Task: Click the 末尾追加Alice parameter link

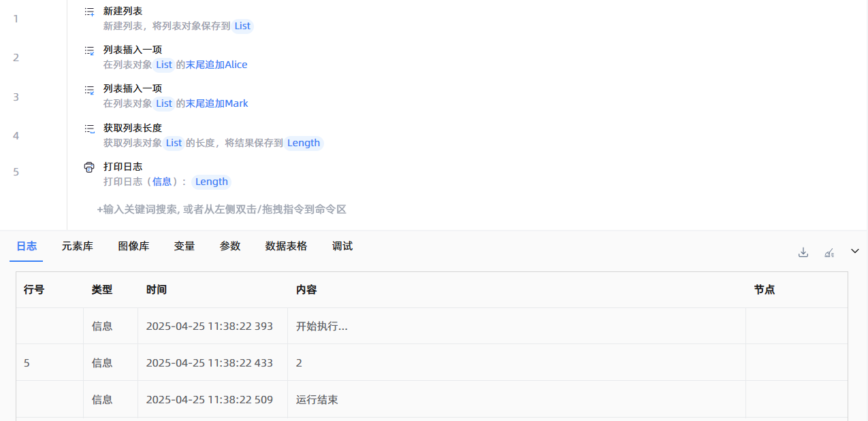Action: [216, 65]
